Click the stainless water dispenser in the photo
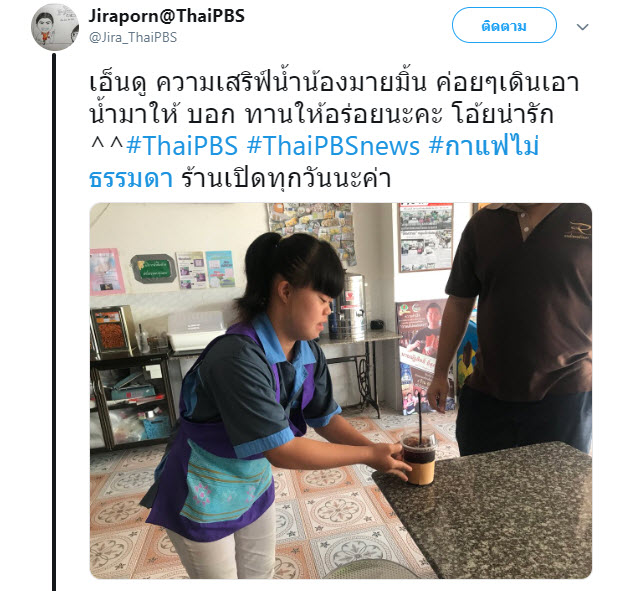Image resolution: width=621 pixels, height=591 pixels. tap(351, 309)
